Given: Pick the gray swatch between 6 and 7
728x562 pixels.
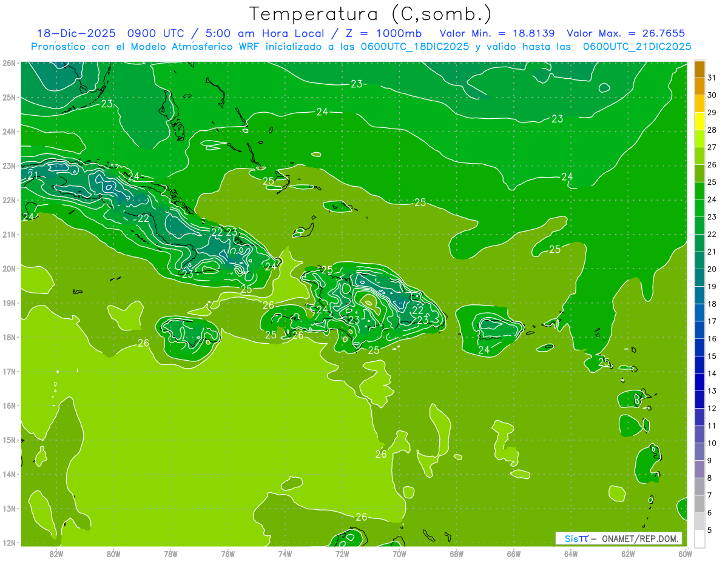Looking at the screenshot, I should click(699, 504).
